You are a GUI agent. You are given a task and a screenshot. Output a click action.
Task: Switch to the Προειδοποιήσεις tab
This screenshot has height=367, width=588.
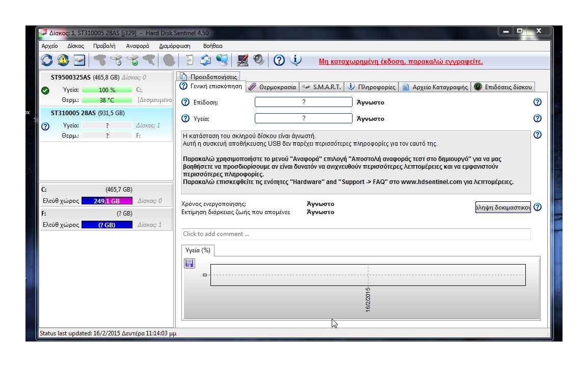(208, 76)
